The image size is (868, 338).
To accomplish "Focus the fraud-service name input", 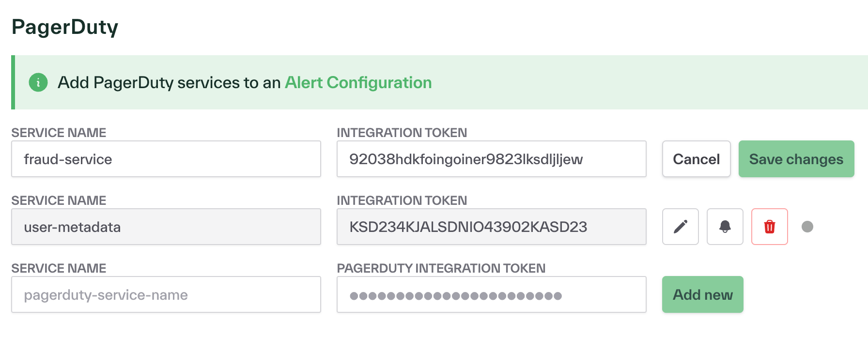I will pyautogui.click(x=166, y=159).
